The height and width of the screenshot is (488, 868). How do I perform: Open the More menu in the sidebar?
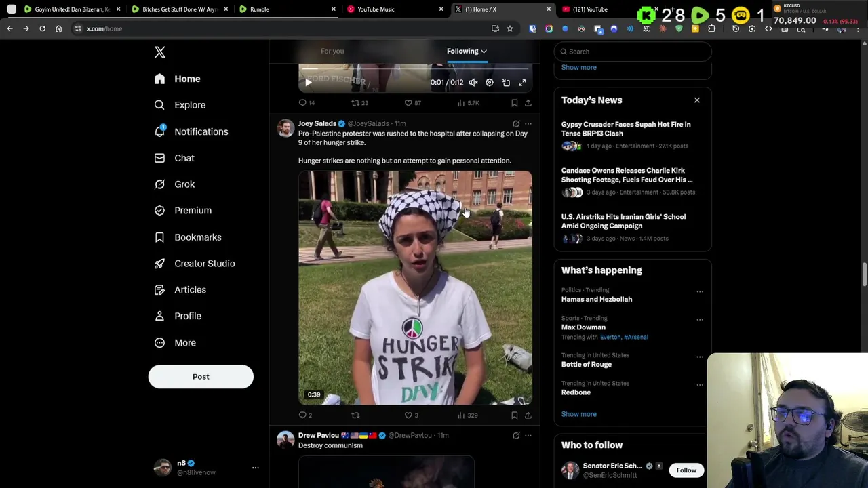175,342
